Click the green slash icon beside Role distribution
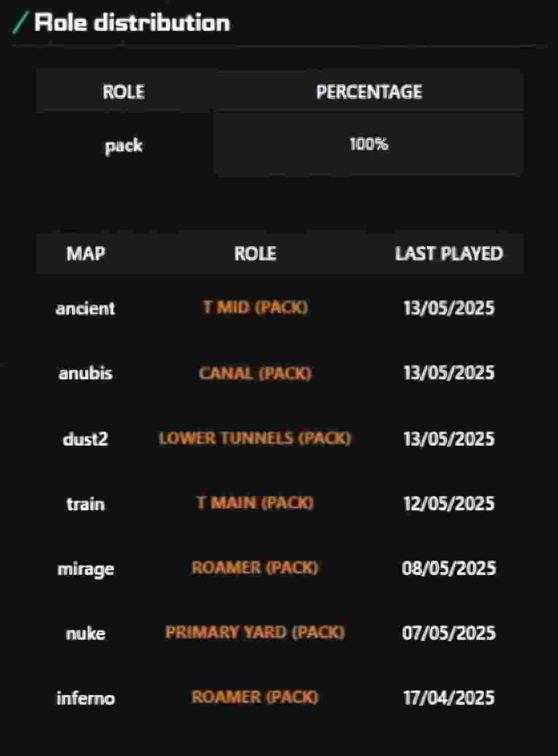Image resolution: width=558 pixels, height=756 pixels. [x=20, y=23]
